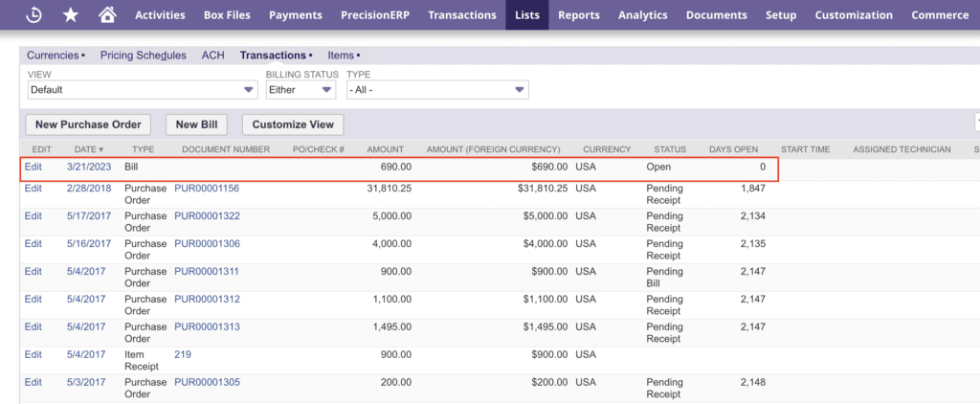Open purchase order PUR00001156
Screen dimensions: 980x404
(207, 189)
